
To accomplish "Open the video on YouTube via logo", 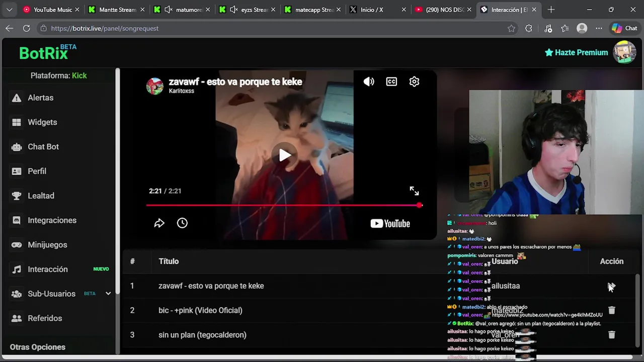I will [x=390, y=224].
